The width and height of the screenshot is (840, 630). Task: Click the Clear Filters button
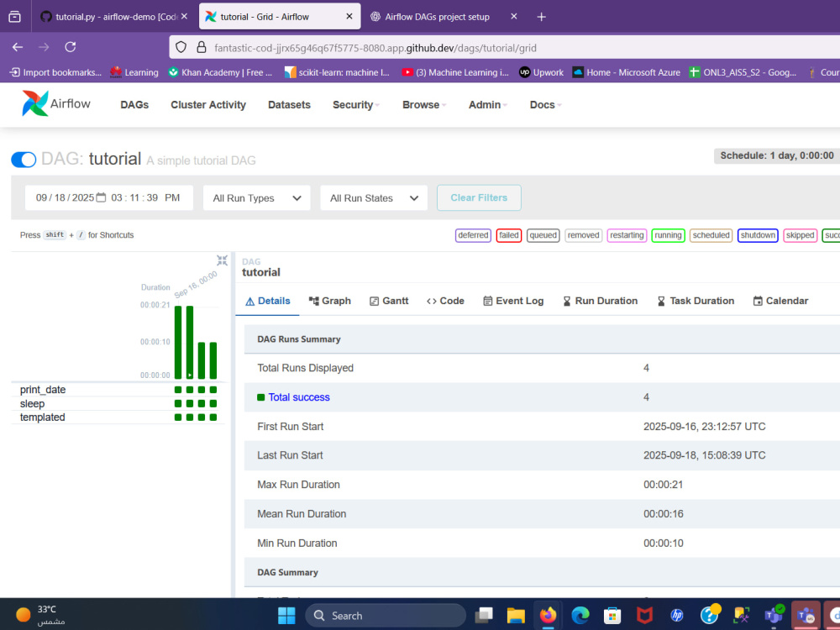tap(479, 197)
